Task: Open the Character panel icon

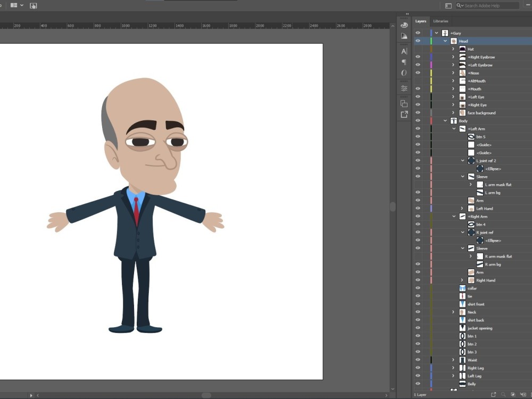Action: click(404, 51)
